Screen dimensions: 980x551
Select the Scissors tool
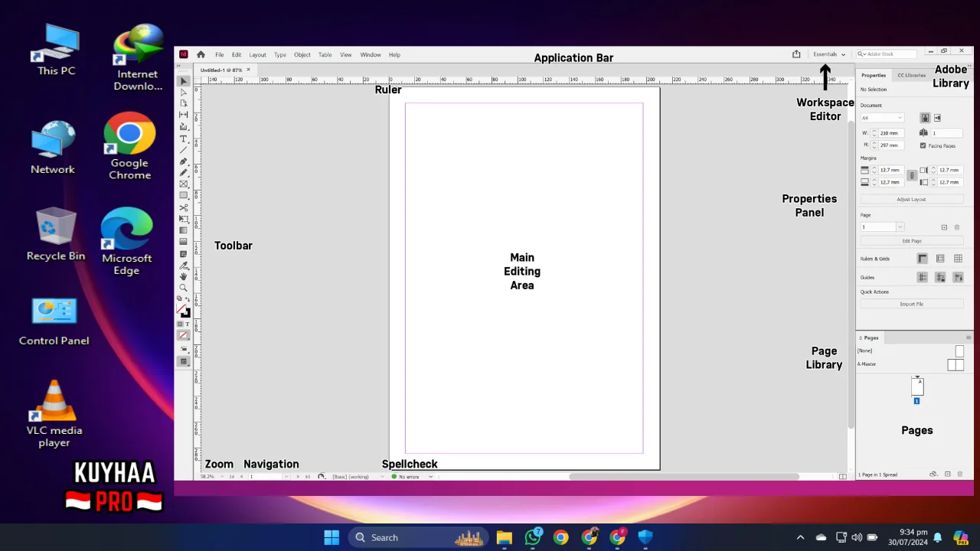pyautogui.click(x=184, y=207)
